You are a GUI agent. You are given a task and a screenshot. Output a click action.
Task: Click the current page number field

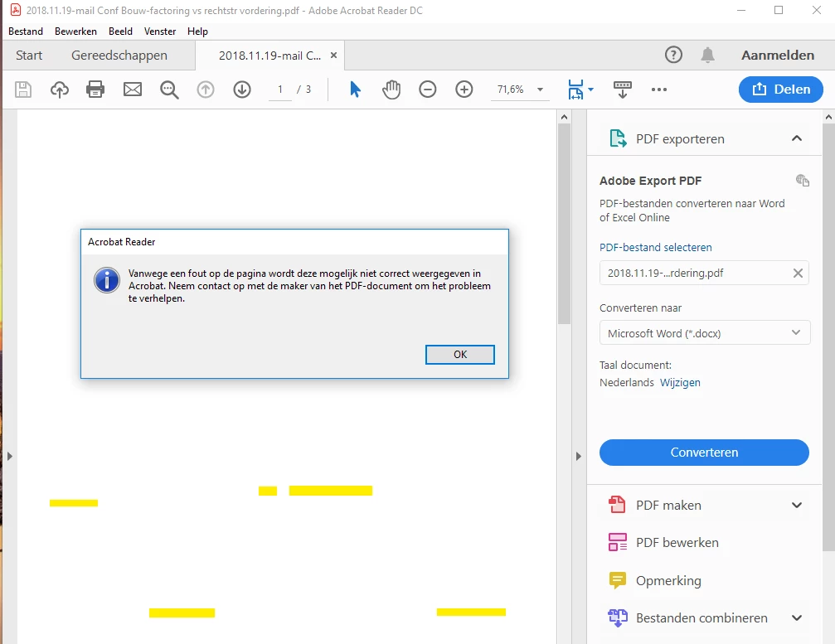pos(280,90)
